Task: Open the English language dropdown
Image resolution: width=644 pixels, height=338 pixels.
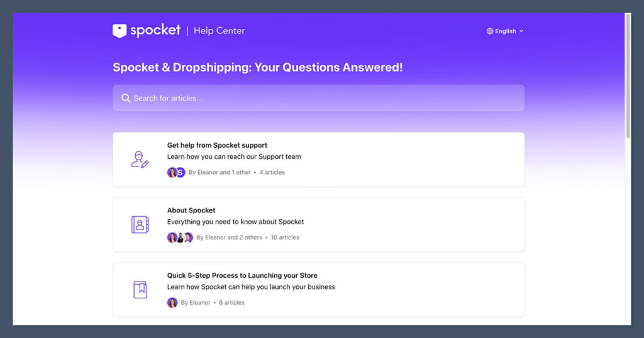Action: tap(505, 31)
